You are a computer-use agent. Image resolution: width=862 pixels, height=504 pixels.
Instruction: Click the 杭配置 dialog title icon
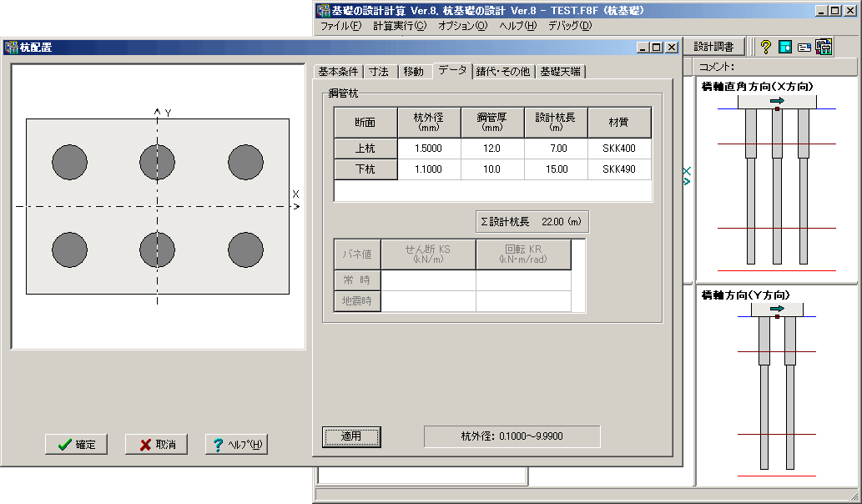pos(11,48)
